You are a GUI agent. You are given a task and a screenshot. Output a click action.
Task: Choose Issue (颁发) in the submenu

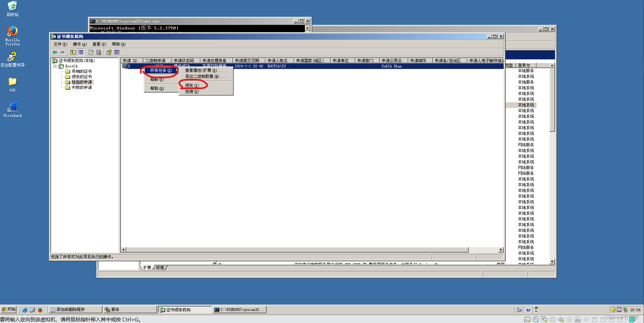[x=206, y=86]
